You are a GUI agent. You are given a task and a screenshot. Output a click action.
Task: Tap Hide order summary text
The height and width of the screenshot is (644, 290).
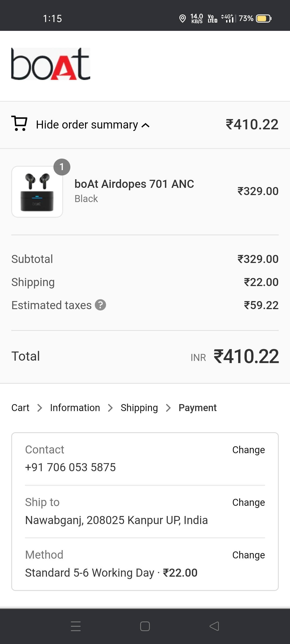tap(87, 125)
